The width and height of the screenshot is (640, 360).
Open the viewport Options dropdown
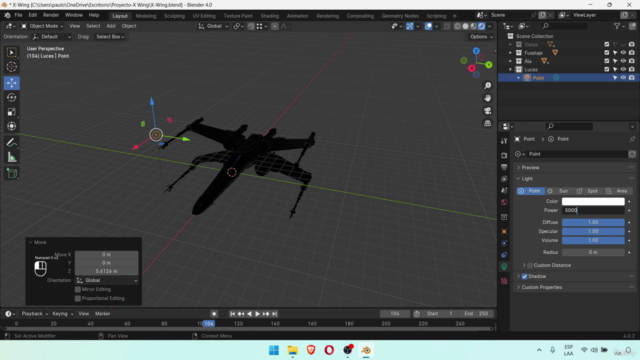click(481, 37)
